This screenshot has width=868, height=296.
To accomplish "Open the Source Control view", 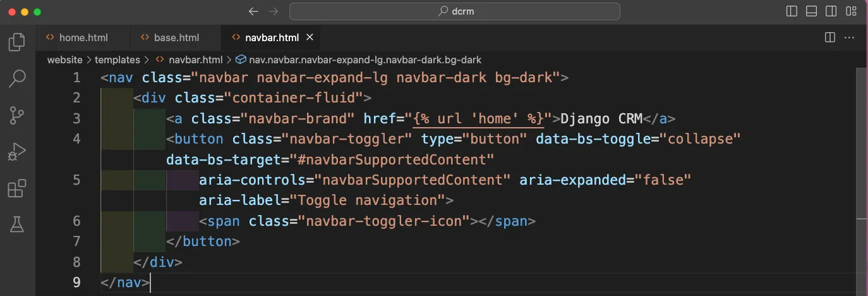I will (x=17, y=115).
